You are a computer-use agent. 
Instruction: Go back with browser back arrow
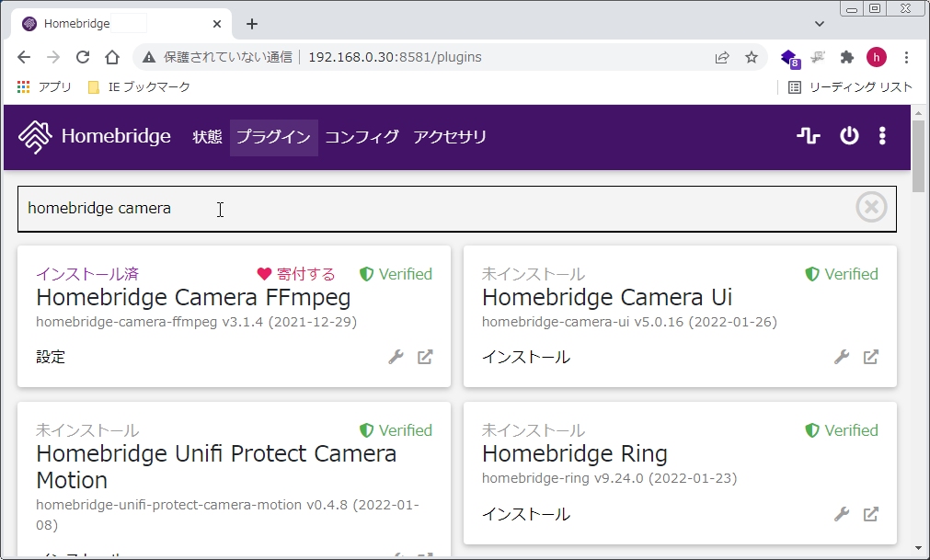[24, 57]
